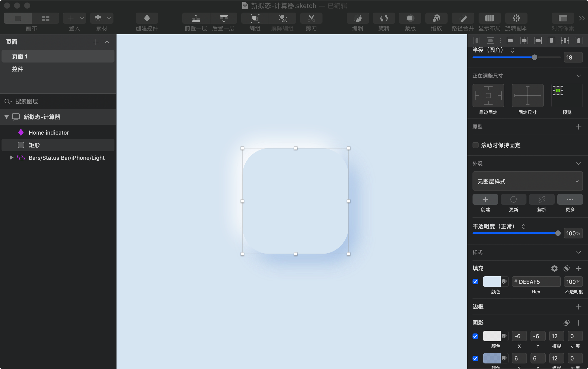
Task: Click the 编组 group icon
Action: 255,18
